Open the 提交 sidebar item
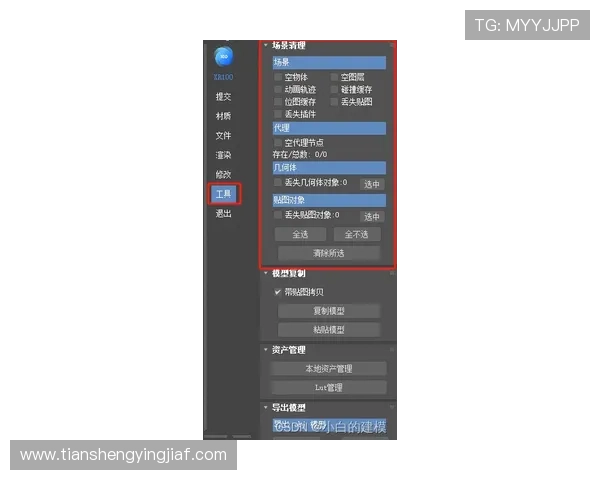The image size is (600, 480). click(x=223, y=96)
